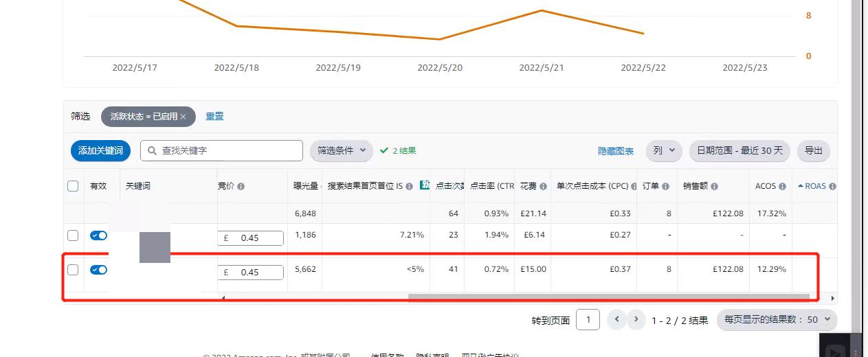Click the 重置 reset link
Screen dimensions: 868x357
(214, 116)
